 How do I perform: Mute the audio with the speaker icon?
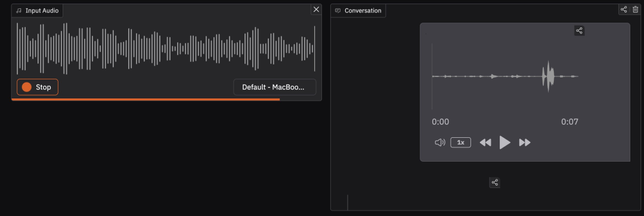click(440, 143)
